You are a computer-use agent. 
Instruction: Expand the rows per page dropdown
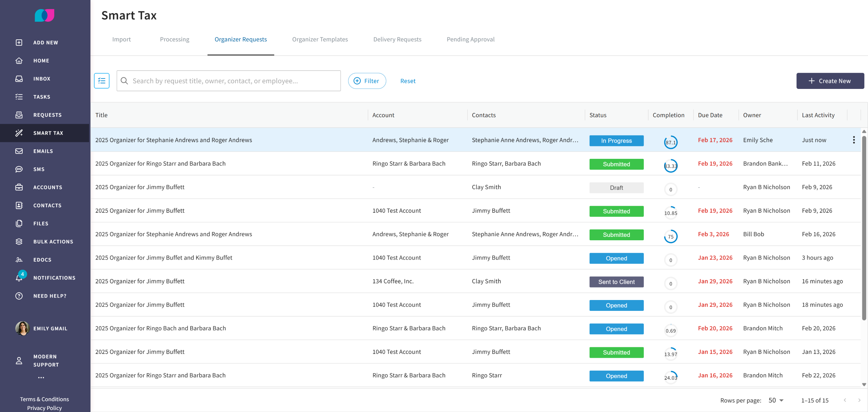click(776, 400)
